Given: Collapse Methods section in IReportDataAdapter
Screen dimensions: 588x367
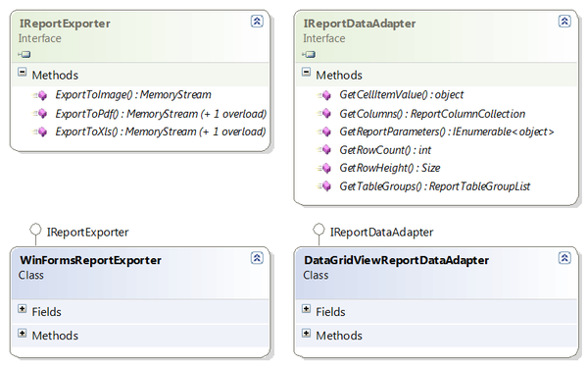Looking at the screenshot, I should [x=307, y=72].
